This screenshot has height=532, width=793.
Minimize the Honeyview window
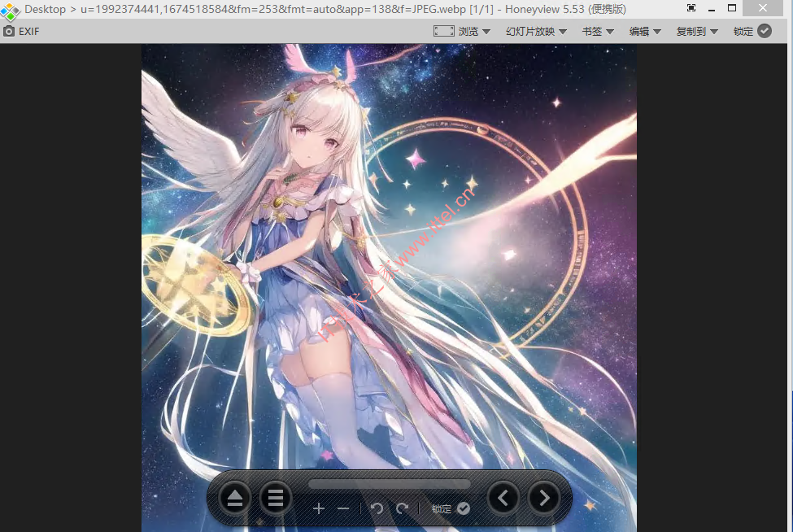pos(712,8)
